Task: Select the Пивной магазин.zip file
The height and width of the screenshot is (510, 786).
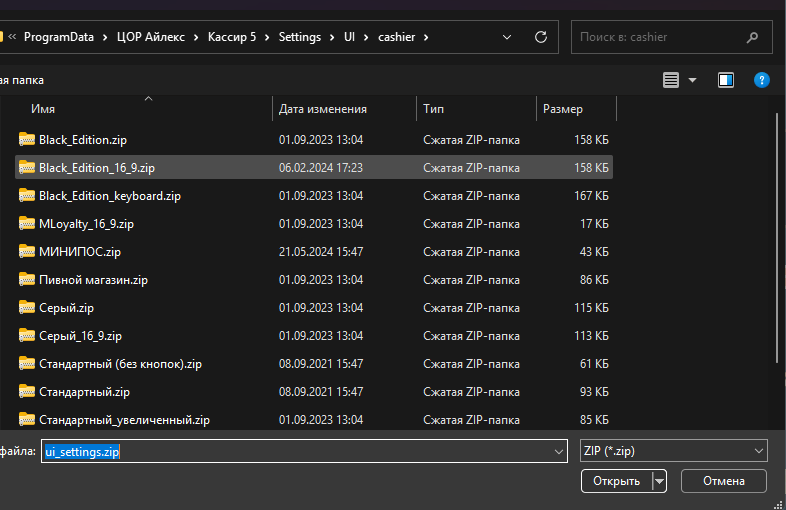Action: [93, 280]
